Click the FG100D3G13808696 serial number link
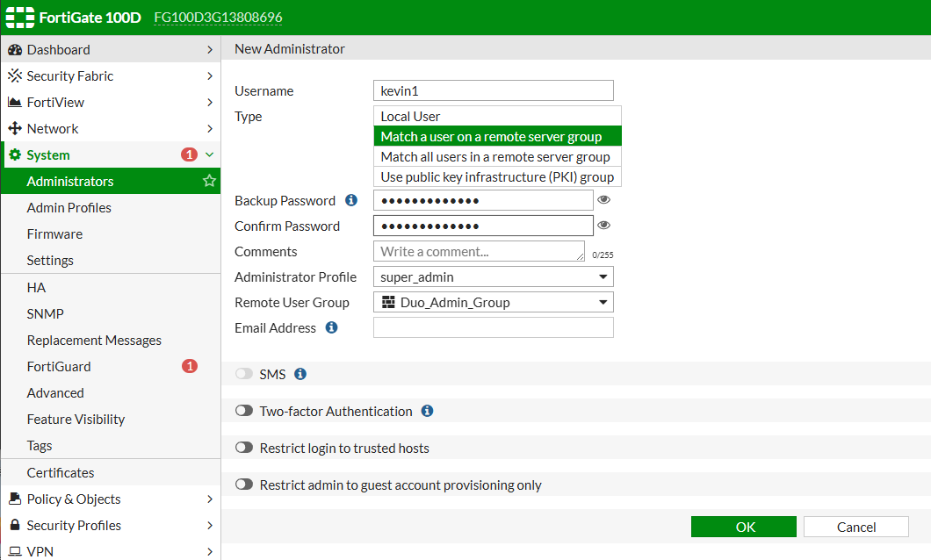 point(218,18)
